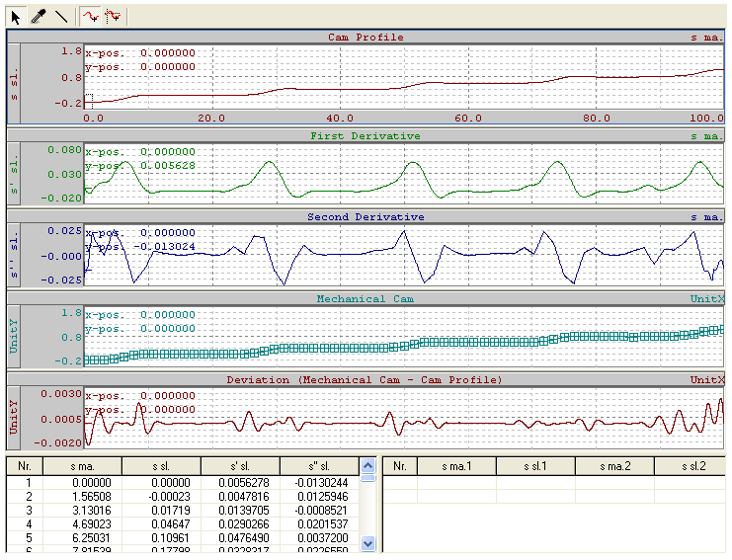
Task: Select cell -0.0008521 in row 3
Action: (x=319, y=511)
